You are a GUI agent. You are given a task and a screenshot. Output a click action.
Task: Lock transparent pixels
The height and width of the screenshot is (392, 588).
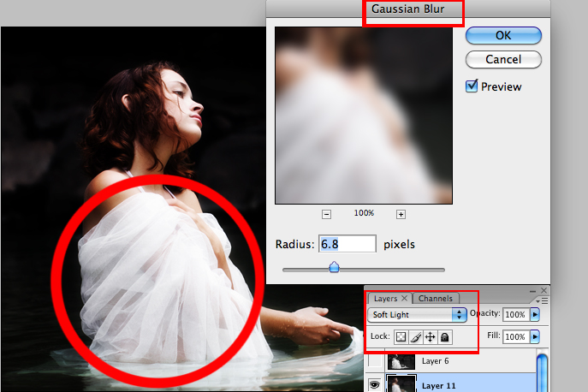(x=401, y=337)
